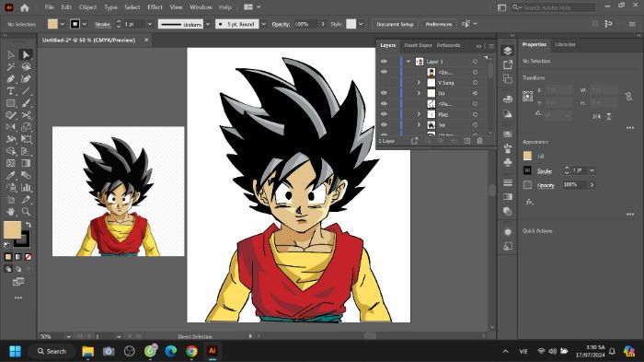This screenshot has height=362, width=644.
Task: Hide the Toc sublayer
Action: coord(384,124)
